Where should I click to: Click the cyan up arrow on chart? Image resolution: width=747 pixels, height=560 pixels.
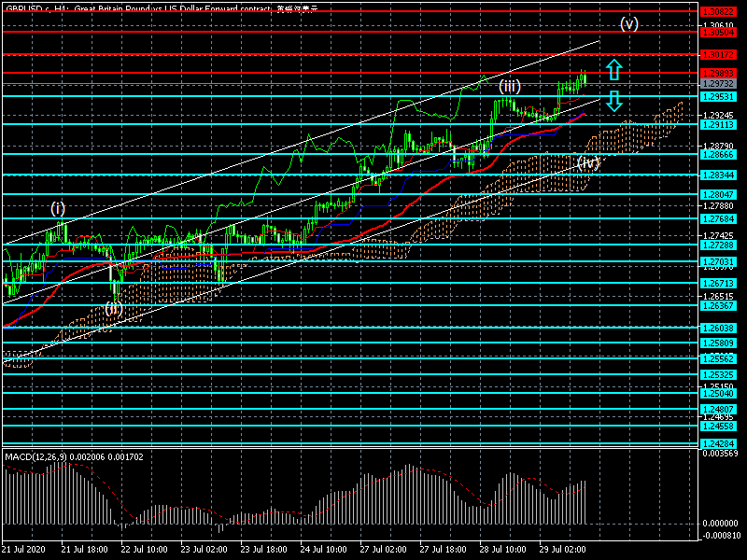click(x=613, y=69)
